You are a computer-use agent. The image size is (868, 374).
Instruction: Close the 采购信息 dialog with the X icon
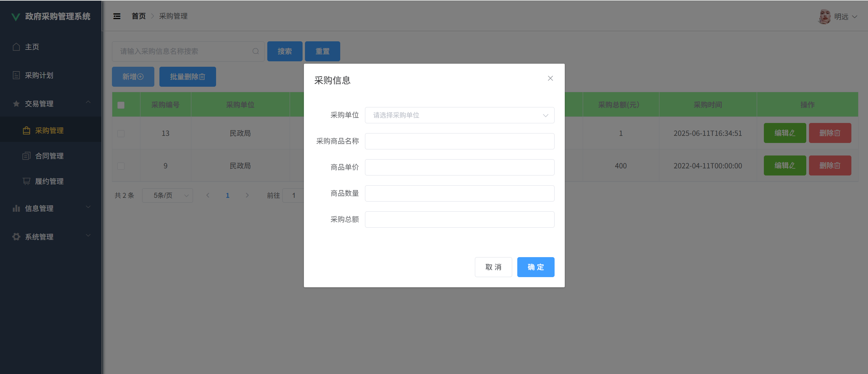tap(550, 78)
